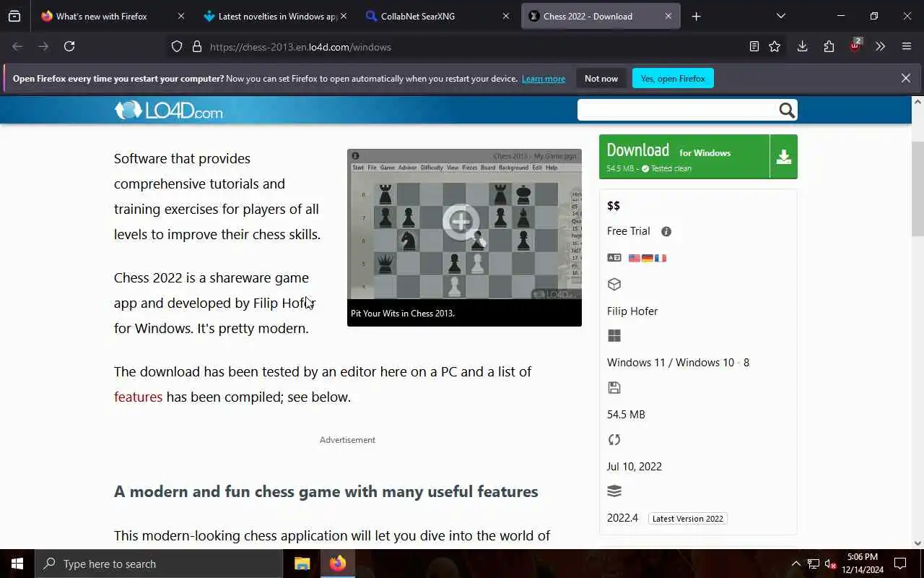This screenshot has width=924, height=578.
Task: Click the network tray icon
Action: tap(813, 564)
